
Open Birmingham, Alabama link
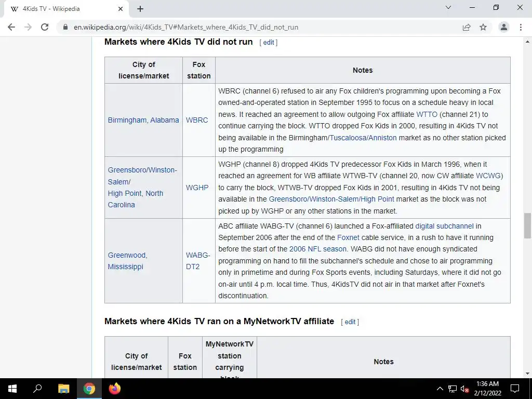point(143,120)
